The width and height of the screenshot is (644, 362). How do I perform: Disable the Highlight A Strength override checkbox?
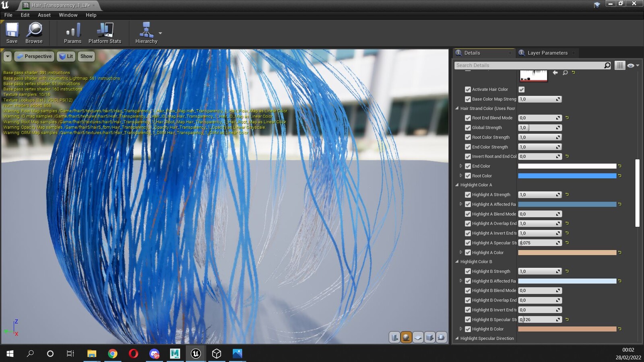(468, 195)
